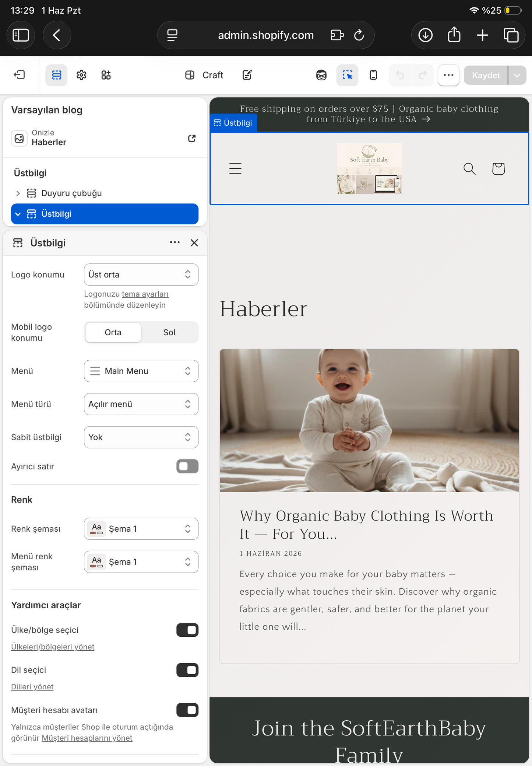Click the undo arrow
Image resolution: width=532 pixels, height=766 pixels.
coord(400,75)
